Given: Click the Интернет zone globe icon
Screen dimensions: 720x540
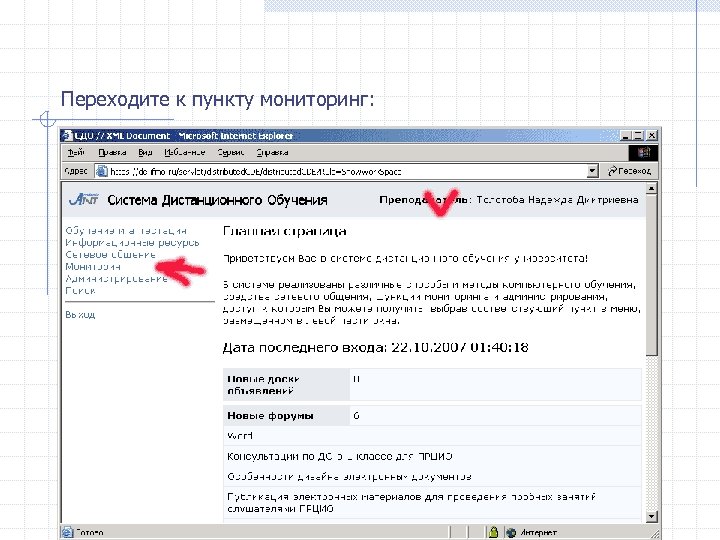Looking at the screenshot, I should click(x=511, y=533).
